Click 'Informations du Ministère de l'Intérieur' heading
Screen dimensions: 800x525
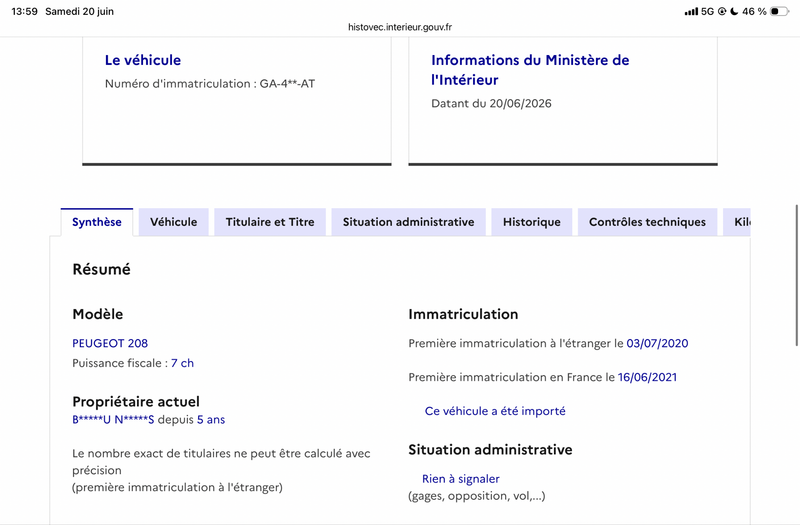[x=530, y=70]
